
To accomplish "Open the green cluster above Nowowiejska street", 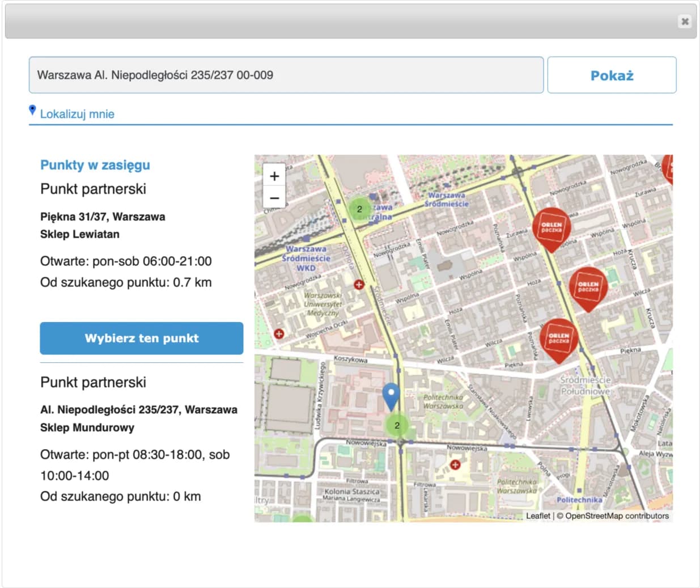I will (397, 425).
